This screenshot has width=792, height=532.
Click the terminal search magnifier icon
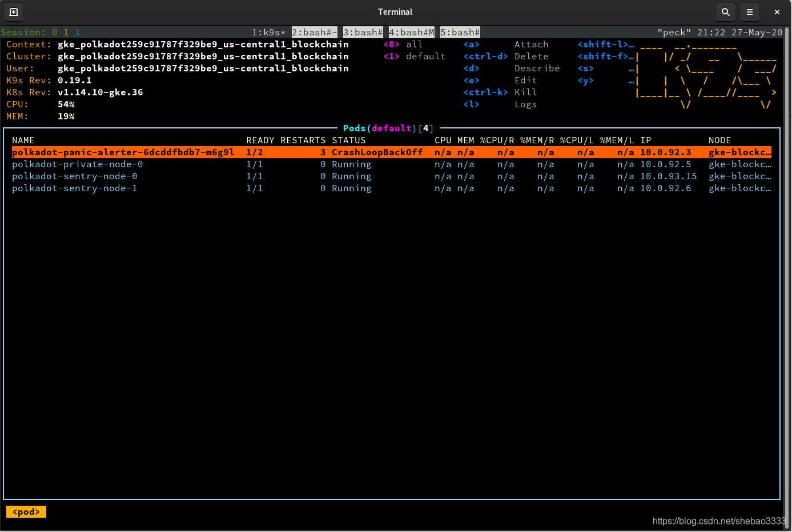coord(725,11)
